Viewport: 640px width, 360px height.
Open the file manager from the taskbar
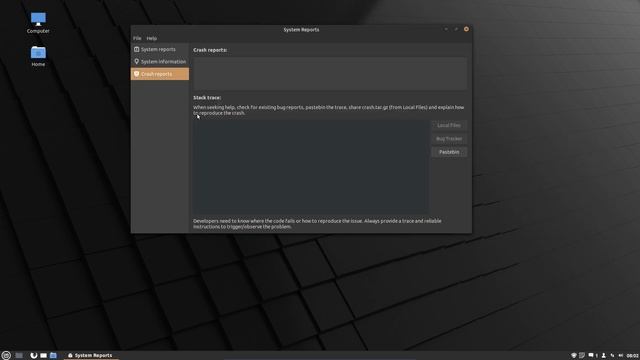coord(53,356)
